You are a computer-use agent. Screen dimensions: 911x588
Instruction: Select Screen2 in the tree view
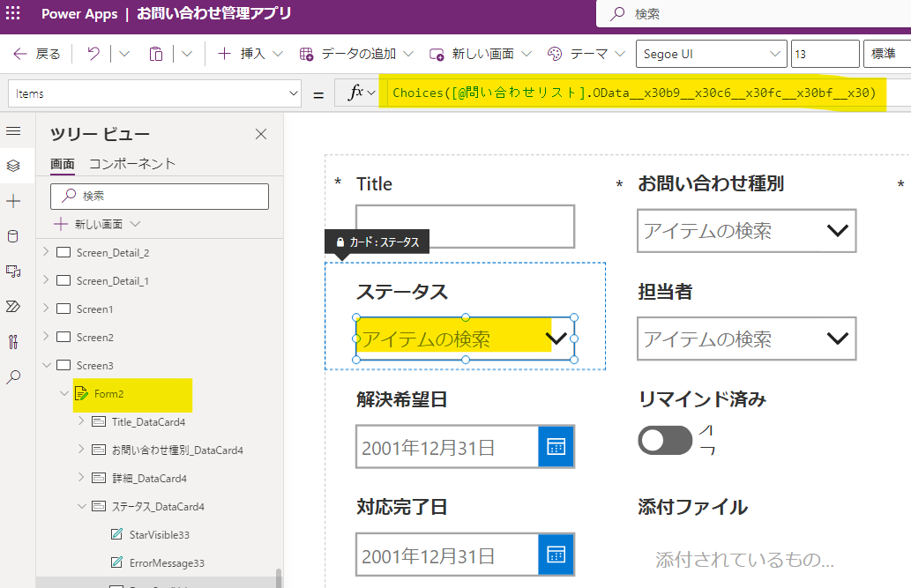coord(94,338)
